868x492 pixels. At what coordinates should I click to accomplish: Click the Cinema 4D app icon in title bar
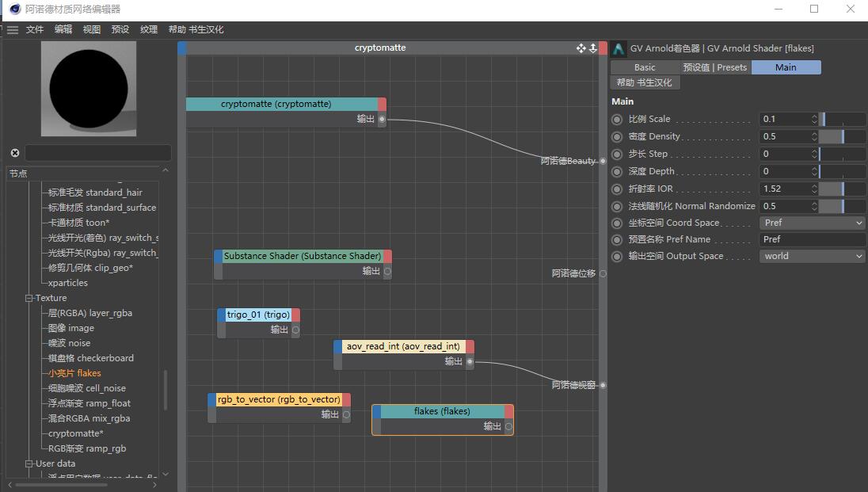(15, 9)
